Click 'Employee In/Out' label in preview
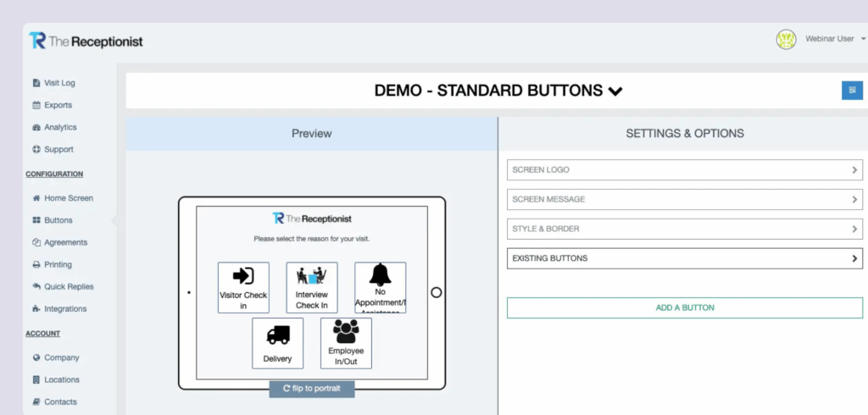This screenshot has width=868, height=415. 346,356
